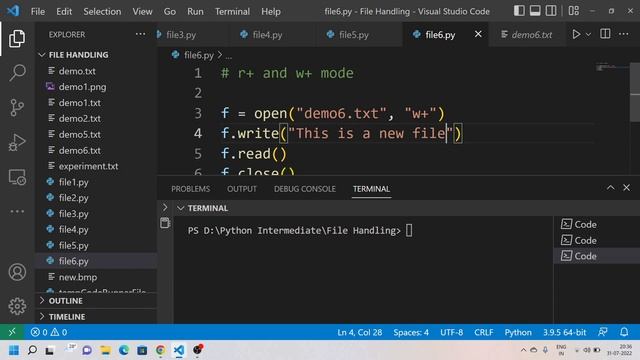
Task: Click the remote window indicator in status bar
Action: point(12,332)
